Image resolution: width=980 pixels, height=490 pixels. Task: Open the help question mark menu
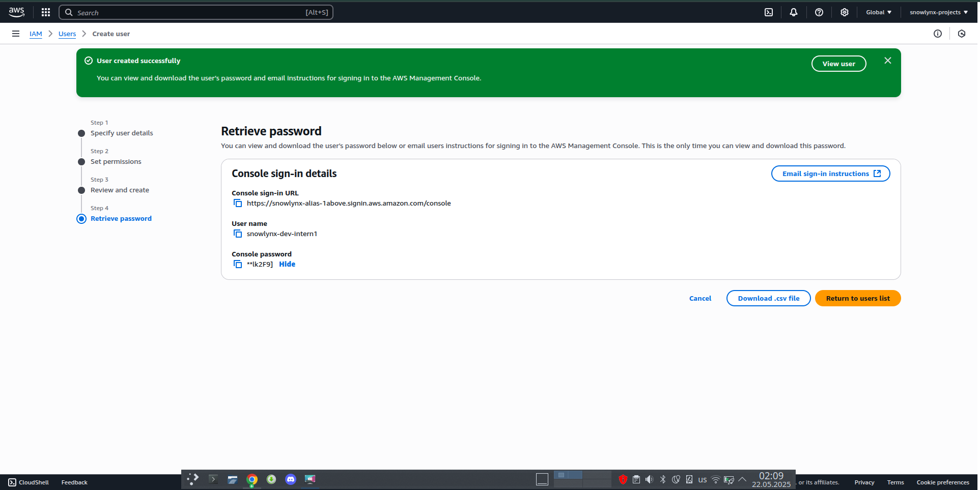coord(819,12)
